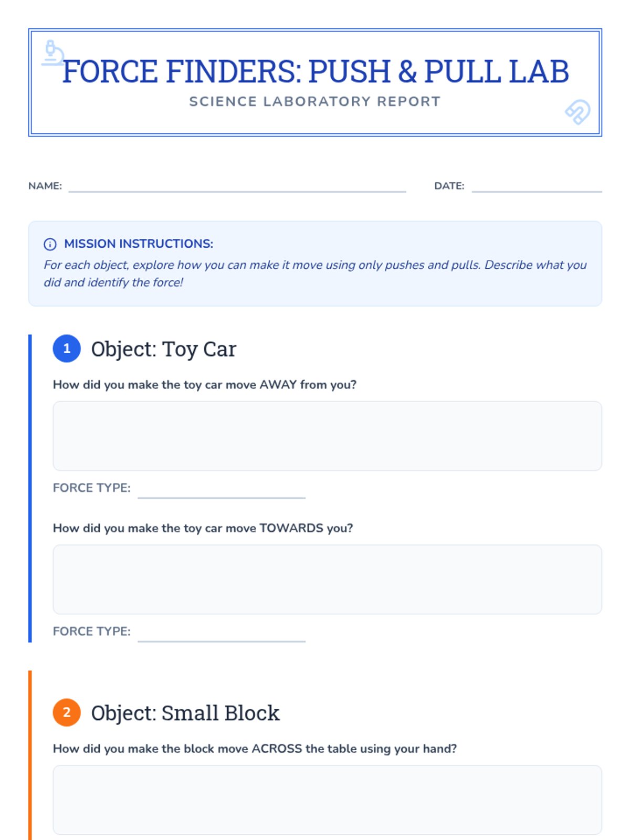Click the toy car TOWARDS question text
Screen dimensions: 630x840
[x=203, y=528]
